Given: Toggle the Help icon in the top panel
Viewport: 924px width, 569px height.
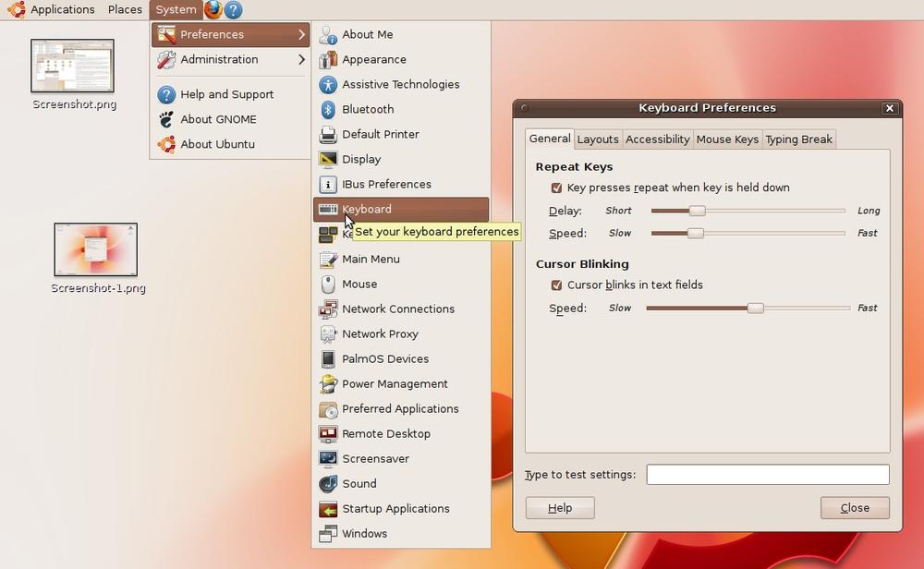Looking at the screenshot, I should (x=231, y=10).
